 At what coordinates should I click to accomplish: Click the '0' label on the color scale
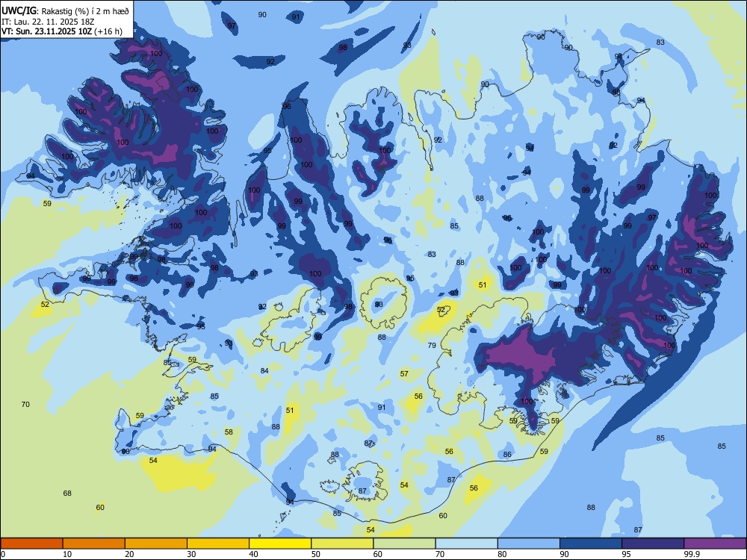3,554
